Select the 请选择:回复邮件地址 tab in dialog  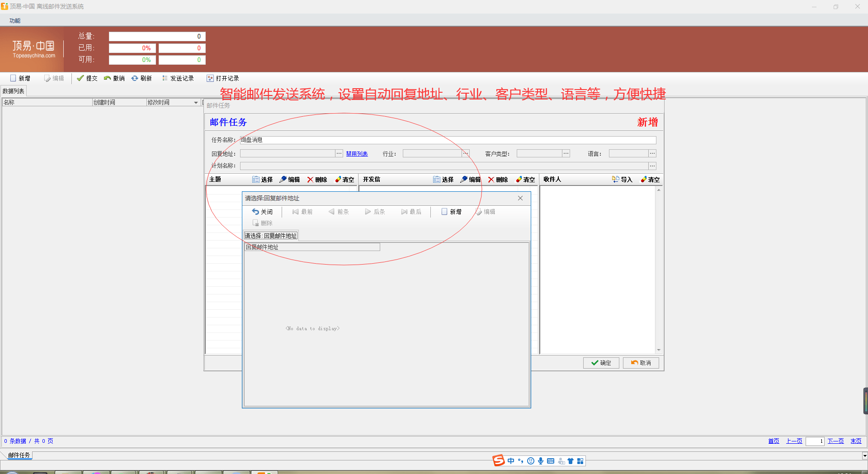(x=271, y=236)
